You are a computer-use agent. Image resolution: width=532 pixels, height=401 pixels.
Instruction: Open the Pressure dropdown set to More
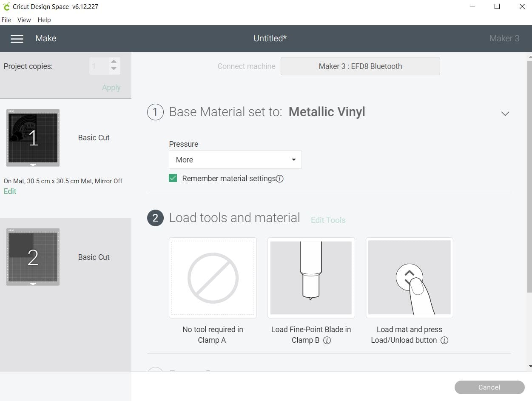pos(235,160)
